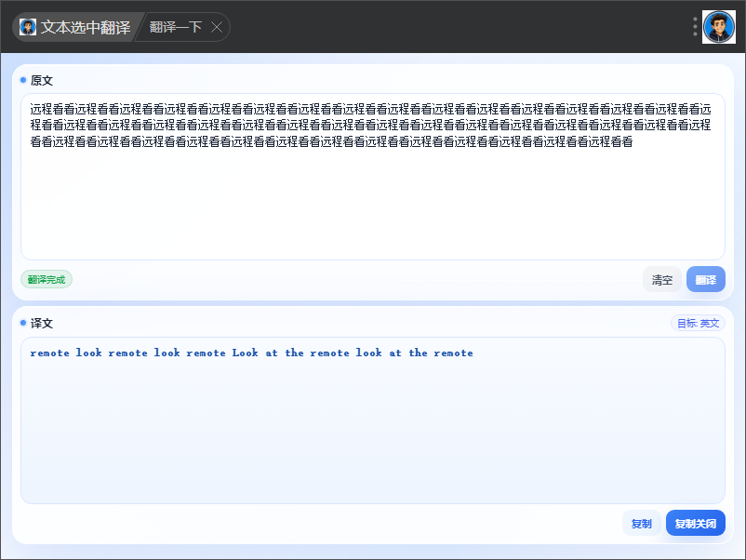Close the 翻译一下 tab with X
The height and width of the screenshot is (560, 746).
coord(217,27)
